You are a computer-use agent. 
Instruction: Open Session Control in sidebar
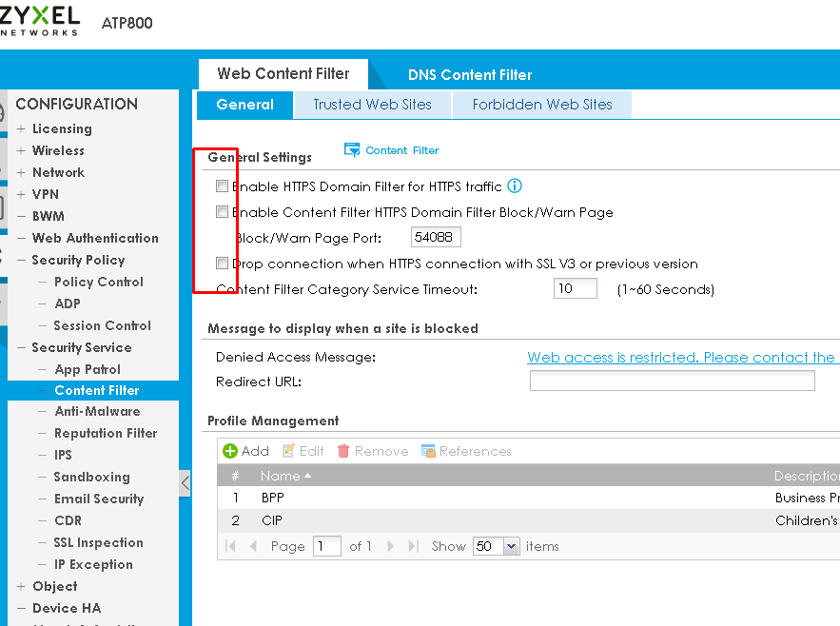coord(103,326)
